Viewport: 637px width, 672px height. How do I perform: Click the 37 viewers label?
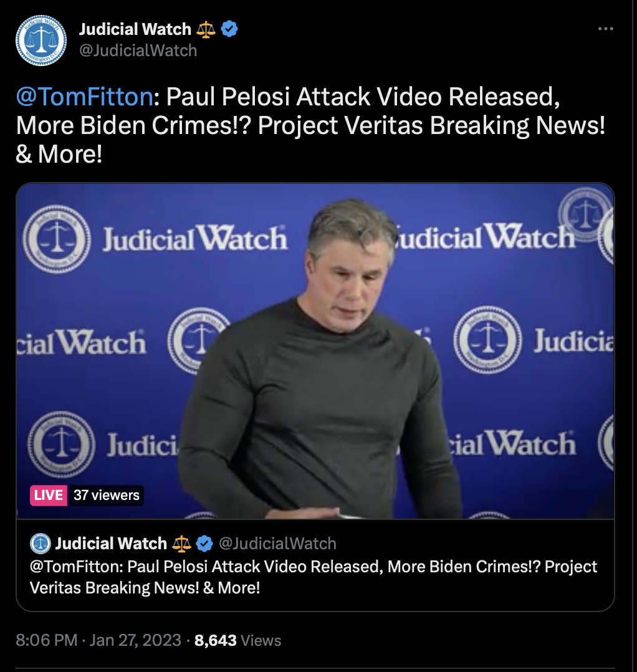(106, 496)
